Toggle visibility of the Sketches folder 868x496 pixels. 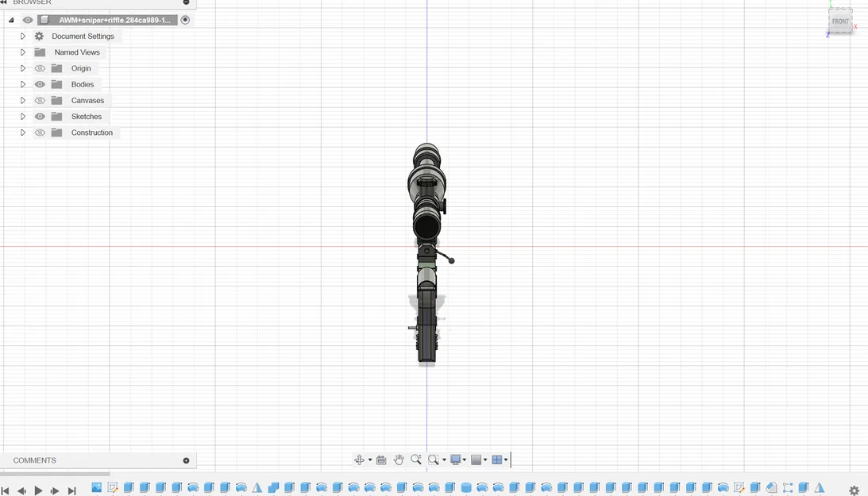[x=39, y=116]
